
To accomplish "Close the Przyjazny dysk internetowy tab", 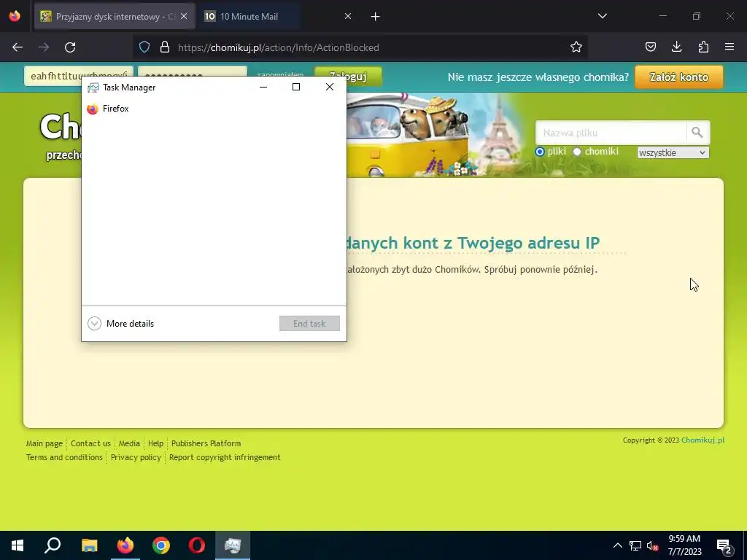I will (184, 16).
